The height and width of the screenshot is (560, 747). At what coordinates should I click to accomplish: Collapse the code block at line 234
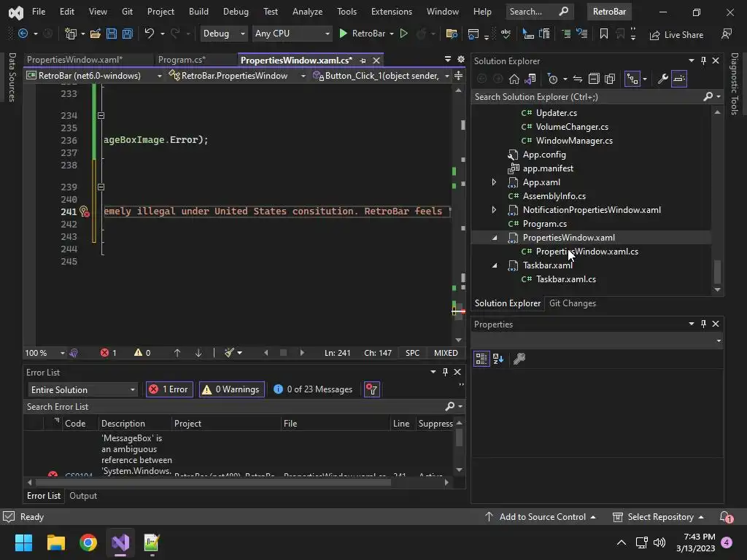point(101,115)
